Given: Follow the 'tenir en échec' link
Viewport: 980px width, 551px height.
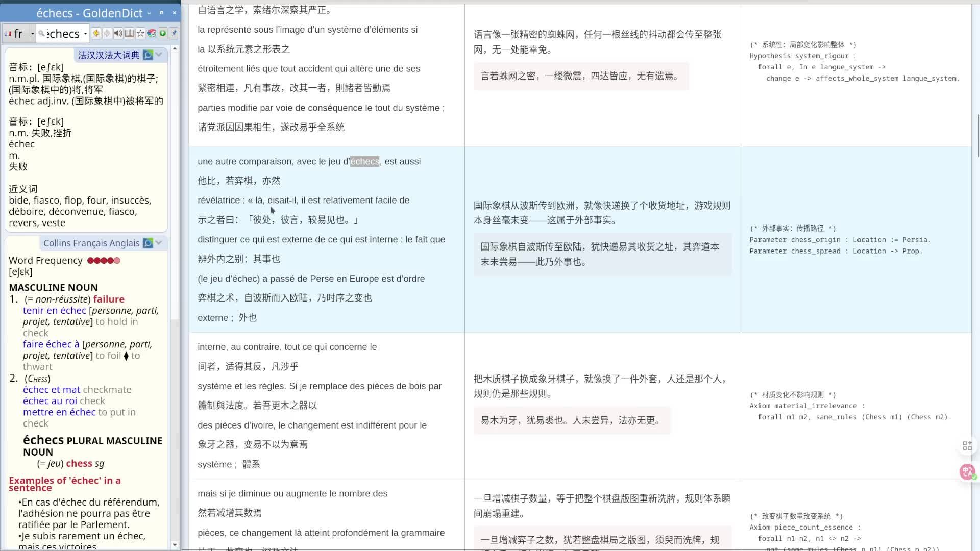Looking at the screenshot, I should tap(55, 310).
